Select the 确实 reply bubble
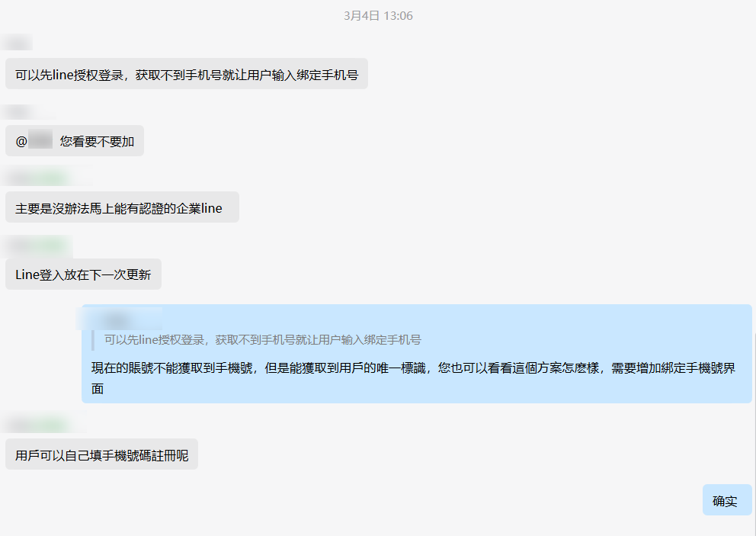756x536 pixels. coord(727,500)
